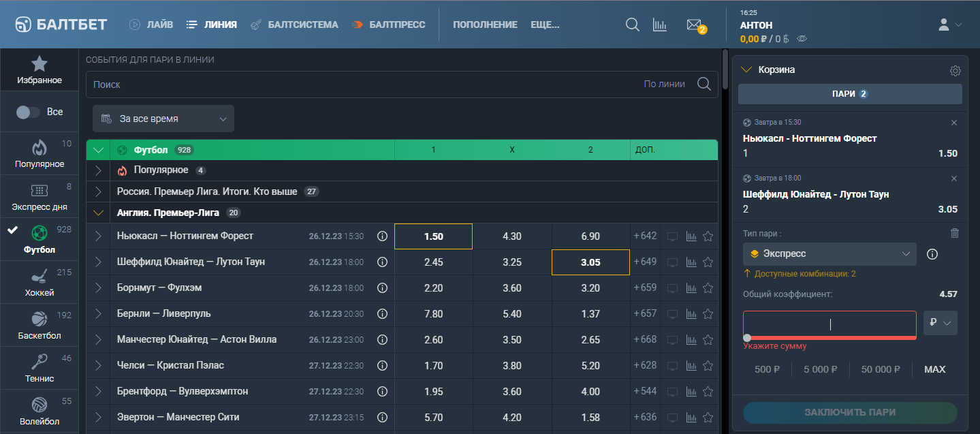
Task: Toggle balance visibility eye icon
Action: [802, 39]
